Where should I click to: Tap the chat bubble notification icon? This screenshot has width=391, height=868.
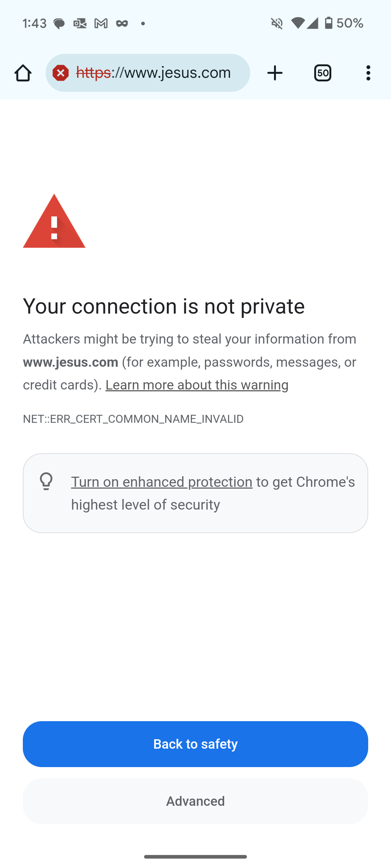click(x=59, y=24)
